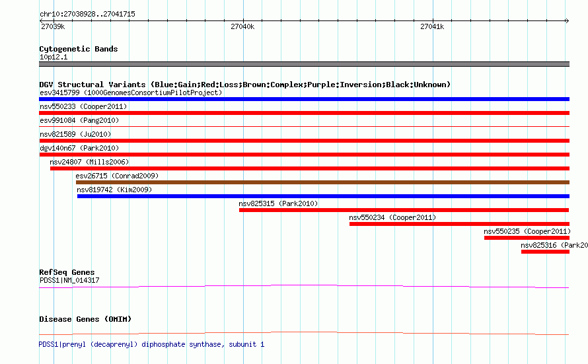This screenshot has height=364, width=588.
Task: Click the 27040k ruler tick label
Action: pyautogui.click(x=242, y=26)
